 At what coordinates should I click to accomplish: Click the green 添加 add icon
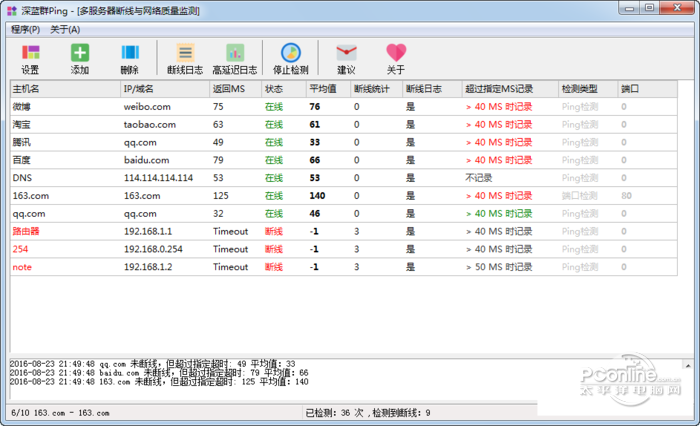80,52
